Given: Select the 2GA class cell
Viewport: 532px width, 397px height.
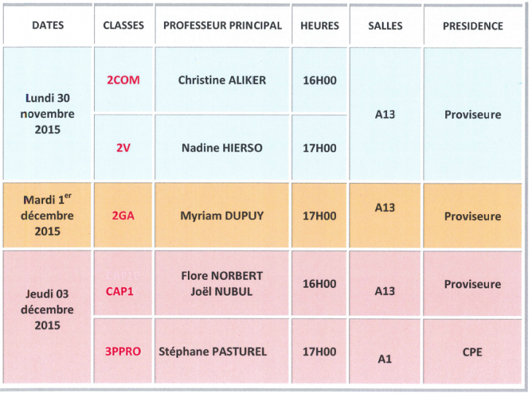Looking at the screenshot, I should pos(123,216).
